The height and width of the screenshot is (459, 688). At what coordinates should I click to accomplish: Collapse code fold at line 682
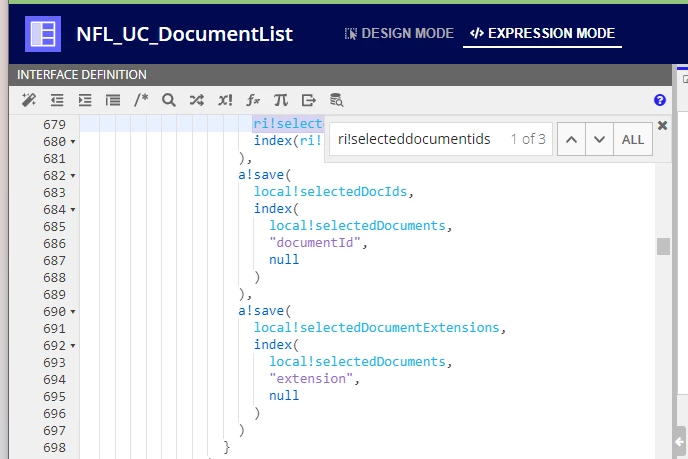point(73,176)
